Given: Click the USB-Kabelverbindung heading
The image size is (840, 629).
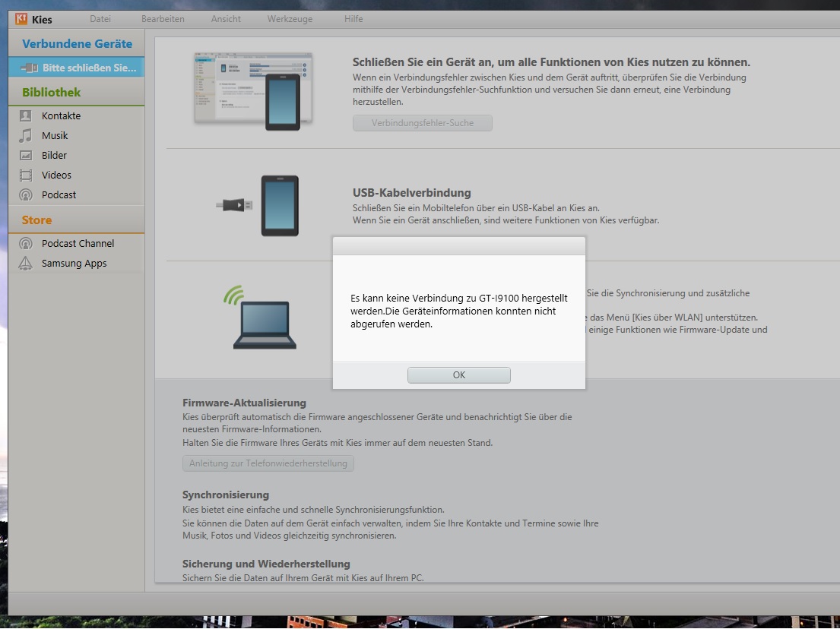Looking at the screenshot, I should pyautogui.click(x=411, y=193).
